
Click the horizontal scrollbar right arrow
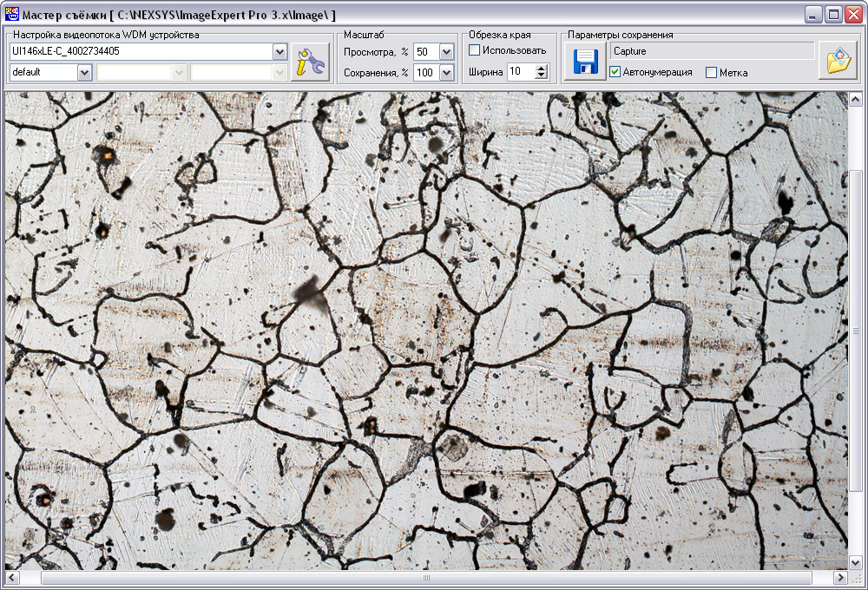coord(839,578)
